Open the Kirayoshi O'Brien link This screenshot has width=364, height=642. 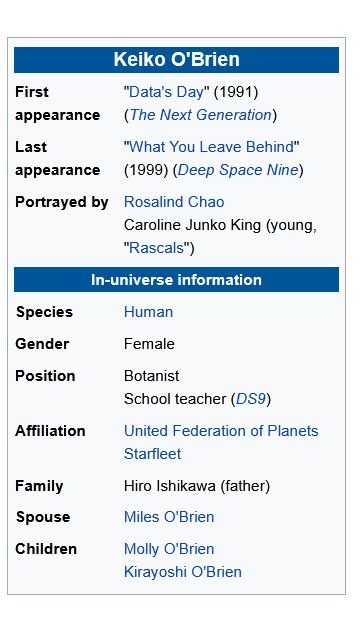click(183, 572)
